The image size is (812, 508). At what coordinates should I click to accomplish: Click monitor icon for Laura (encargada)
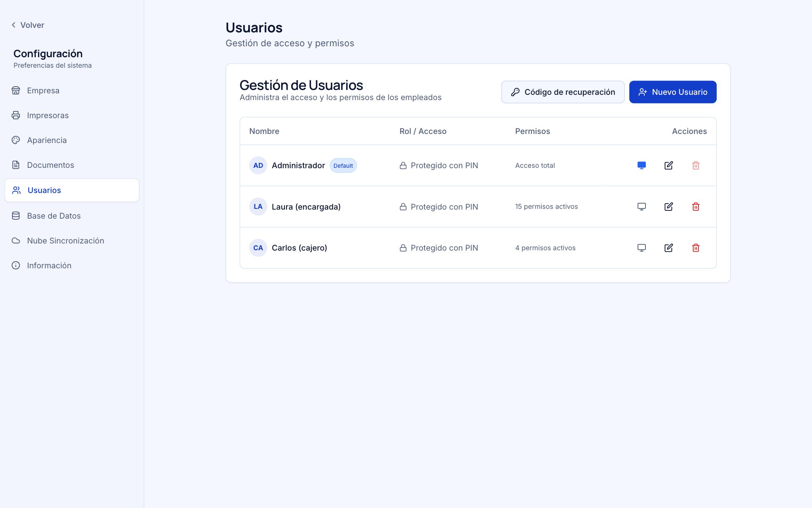[642, 207]
